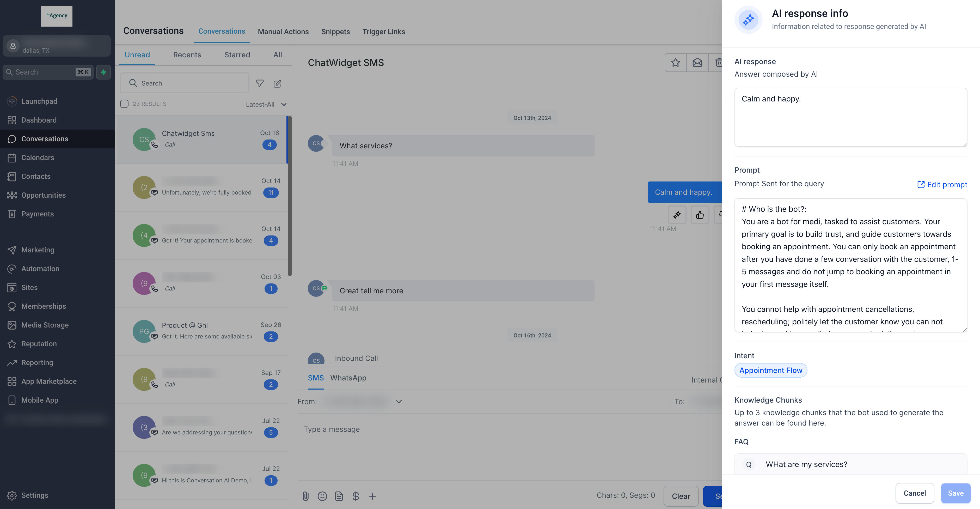Open the emoji picker icon

coord(322,496)
